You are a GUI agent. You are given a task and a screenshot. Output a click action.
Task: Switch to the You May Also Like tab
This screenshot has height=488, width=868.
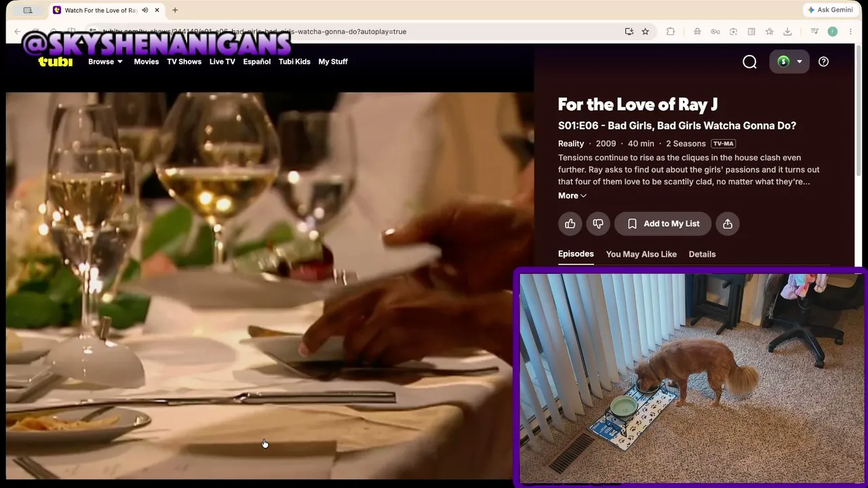[x=642, y=254]
